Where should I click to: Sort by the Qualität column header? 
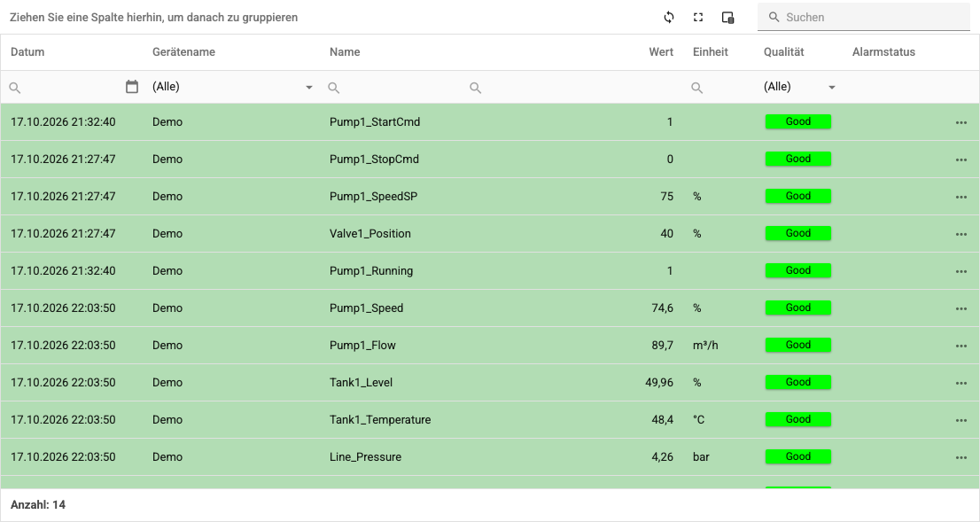[784, 52]
